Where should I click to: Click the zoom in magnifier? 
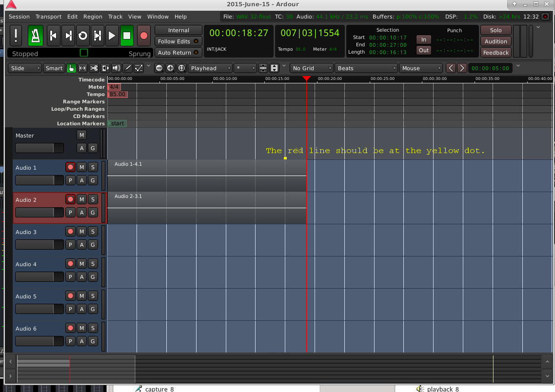[x=170, y=68]
